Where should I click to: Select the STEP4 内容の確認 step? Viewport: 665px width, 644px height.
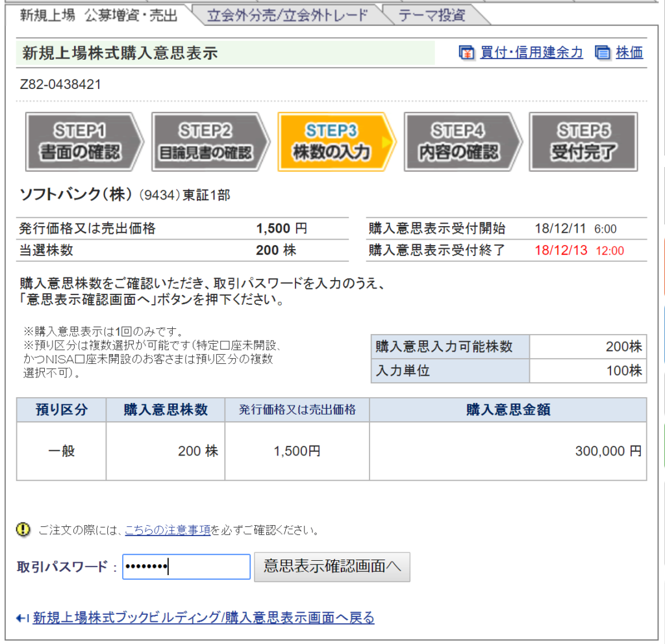[463, 142]
